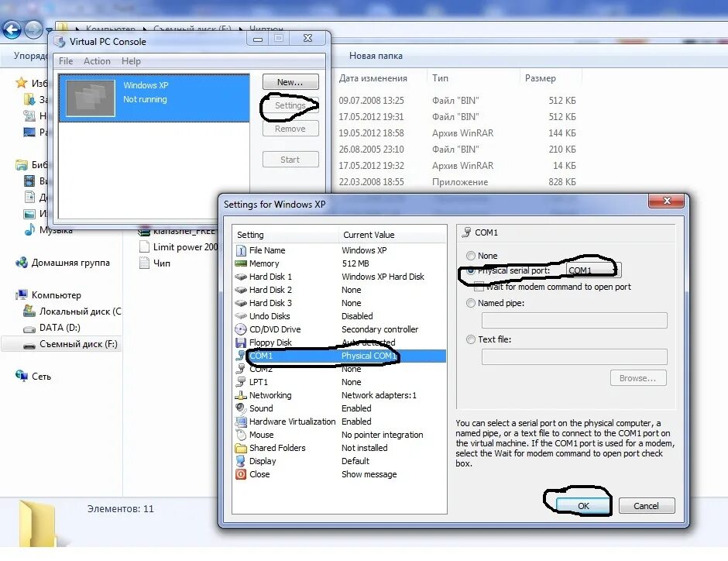Screen dimensions: 728x561
Task: Click the Browse... button for text file
Action: click(x=638, y=378)
